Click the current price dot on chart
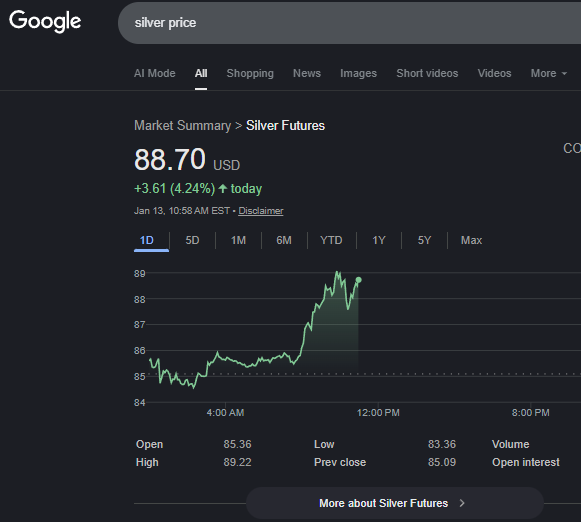 (x=358, y=280)
